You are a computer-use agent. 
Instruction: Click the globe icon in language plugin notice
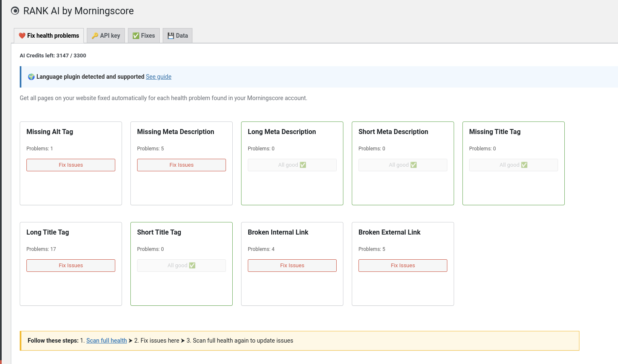(31, 77)
